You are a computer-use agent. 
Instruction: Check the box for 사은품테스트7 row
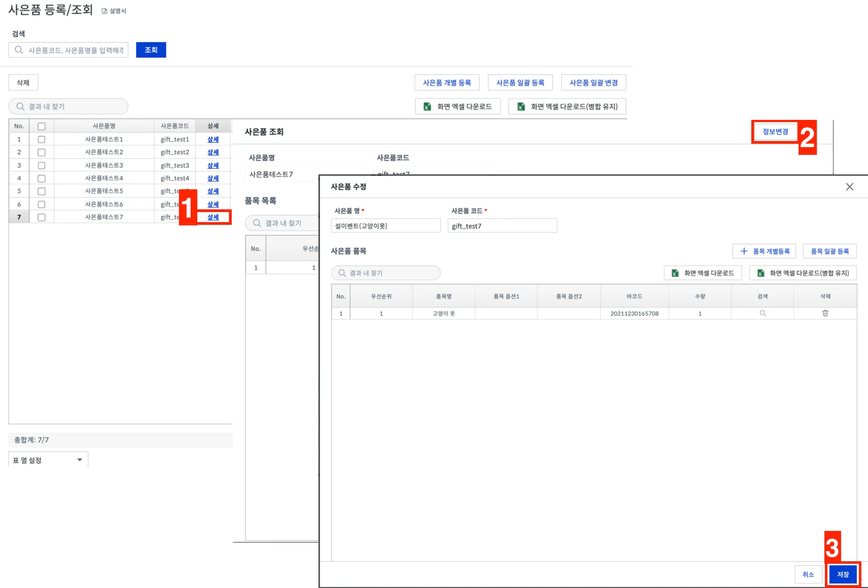click(x=42, y=217)
